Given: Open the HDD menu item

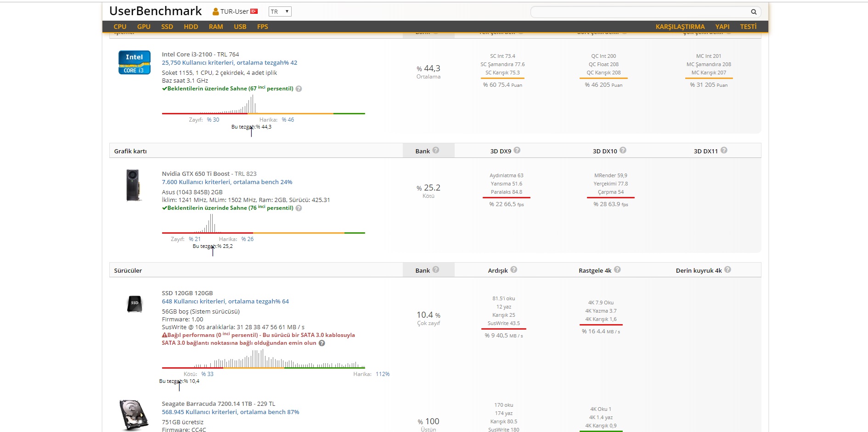Looking at the screenshot, I should 191,27.
